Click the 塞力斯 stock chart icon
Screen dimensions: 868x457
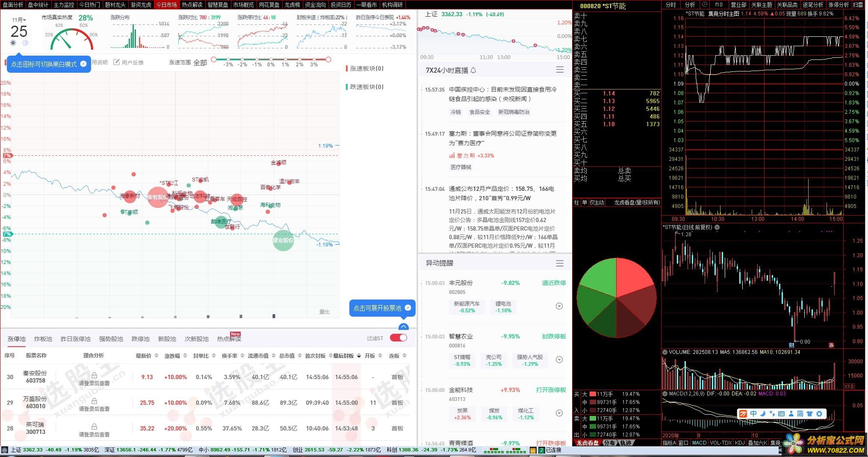(452, 155)
